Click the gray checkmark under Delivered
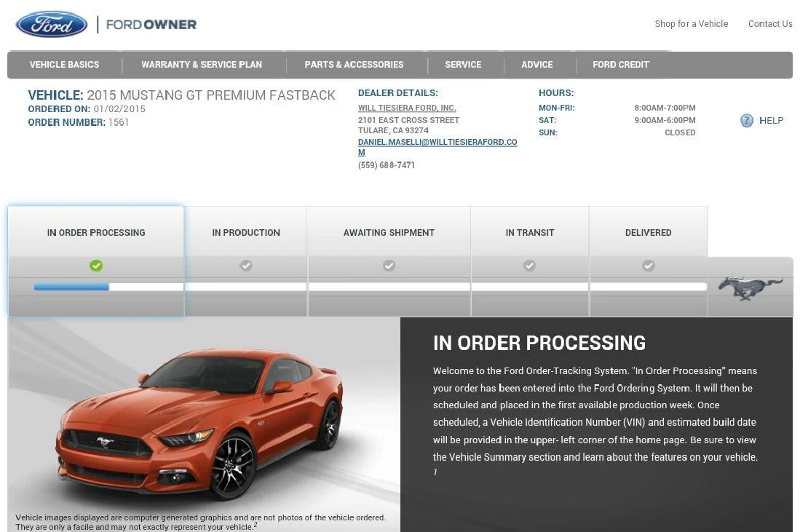 (649, 265)
